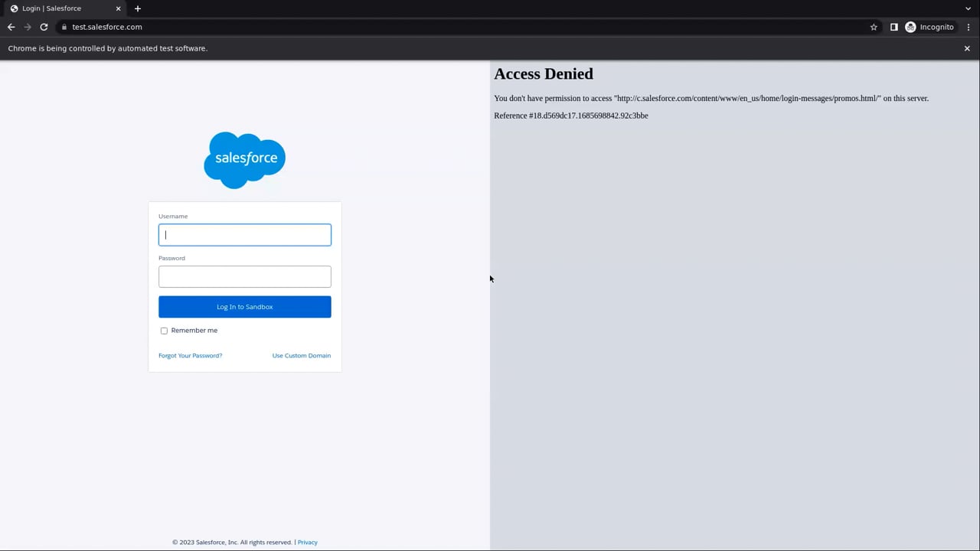The height and width of the screenshot is (551, 980).
Task: Click the Access Denied heading
Action: (544, 73)
